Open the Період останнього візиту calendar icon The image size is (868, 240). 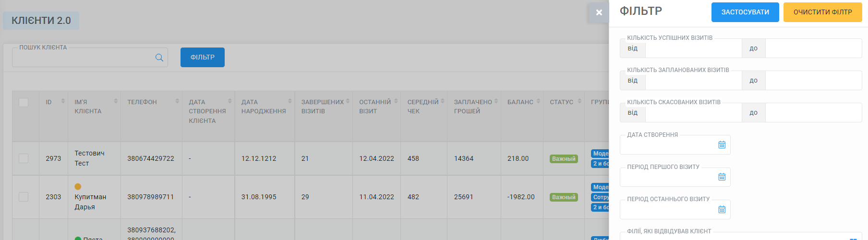click(722, 209)
